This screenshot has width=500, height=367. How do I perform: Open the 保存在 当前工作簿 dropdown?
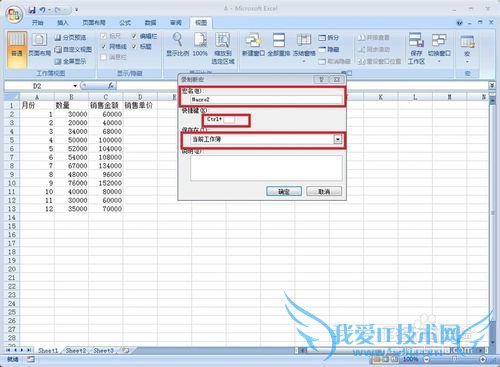click(338, 139)
